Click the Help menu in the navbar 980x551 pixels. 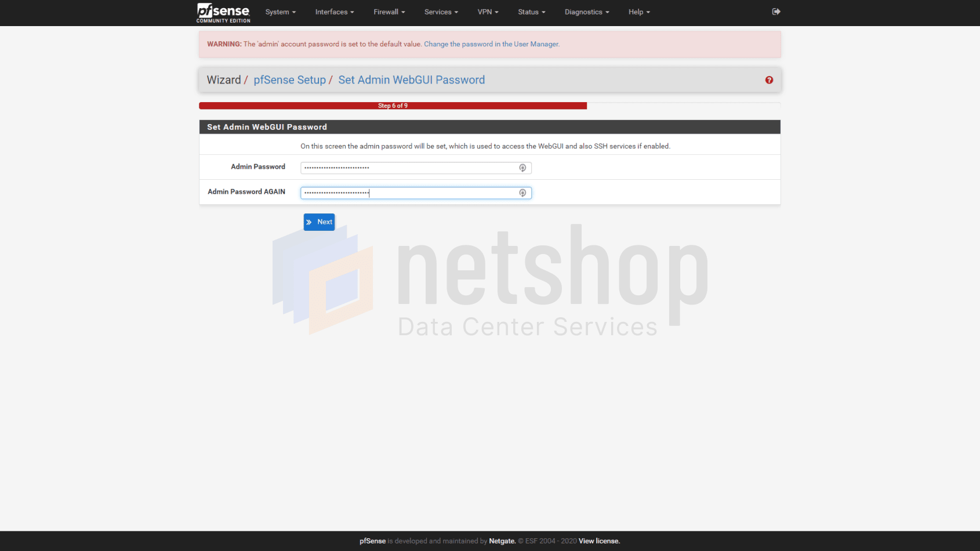pyautogui.click(x=638, y=12)
